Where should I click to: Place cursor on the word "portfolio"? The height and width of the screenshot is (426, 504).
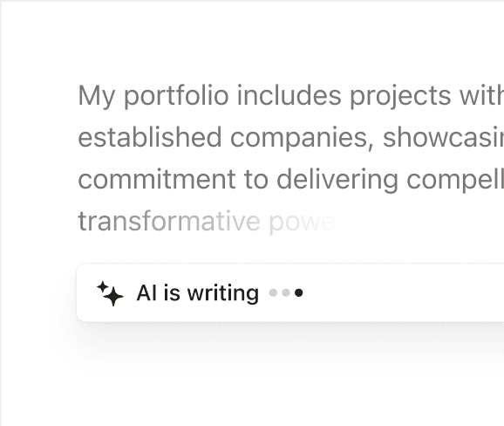click(176, 95)
